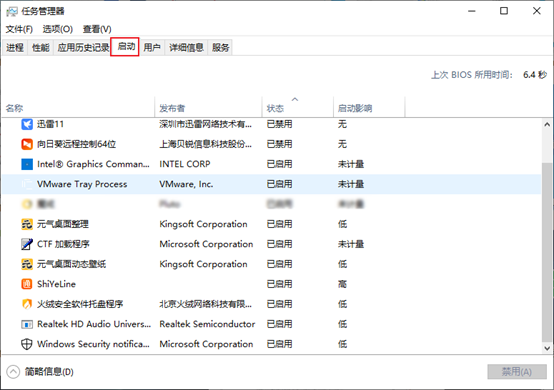The height and width of the screenshot is (390, 554).
Task: Select the 火绒安全软件托盘程序 entry
Action: pos(80,304)
